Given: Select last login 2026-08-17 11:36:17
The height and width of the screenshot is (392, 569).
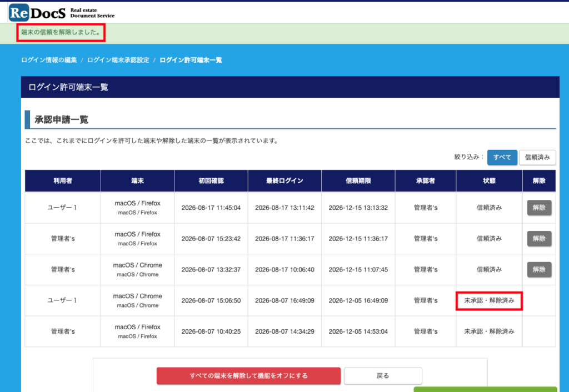Looking at the screenshot, I should click(285, 239).
